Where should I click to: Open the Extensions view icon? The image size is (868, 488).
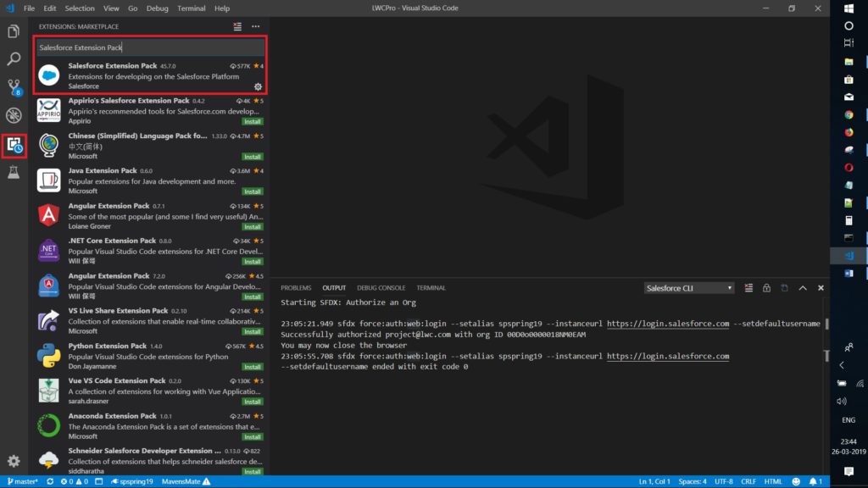point(14,146)
